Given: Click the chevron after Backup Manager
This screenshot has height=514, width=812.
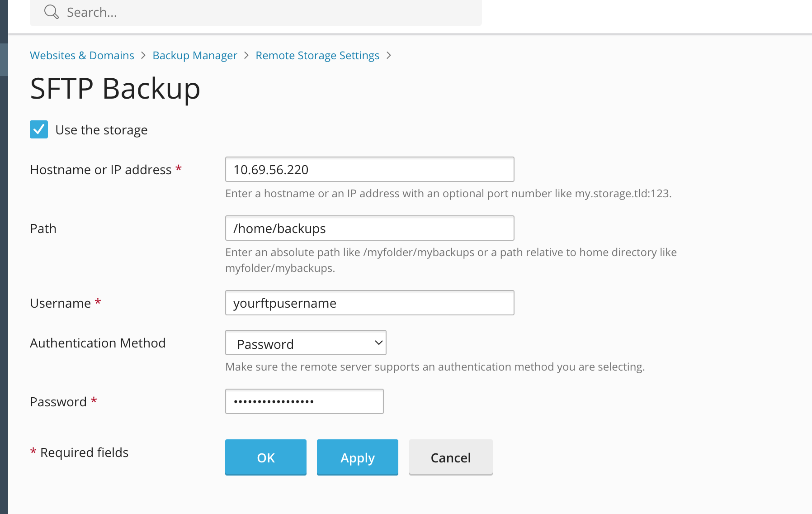Looking at the screenshot, I should [246, 55].
